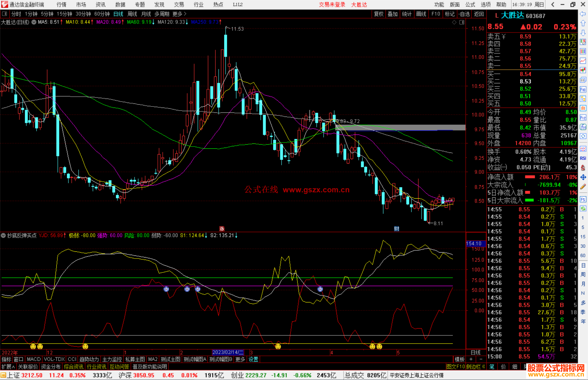Image resolution: width=588 pixels, height=380 pixels.
Task: Collapse the 侧边栏 sidebar panel
Action: coord(476,367)
